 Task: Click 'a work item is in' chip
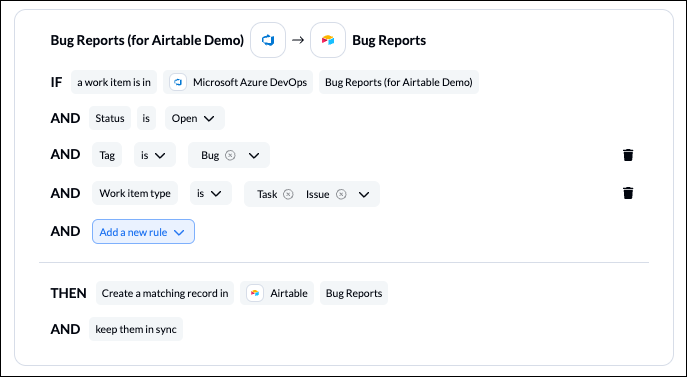click(114, 82)
